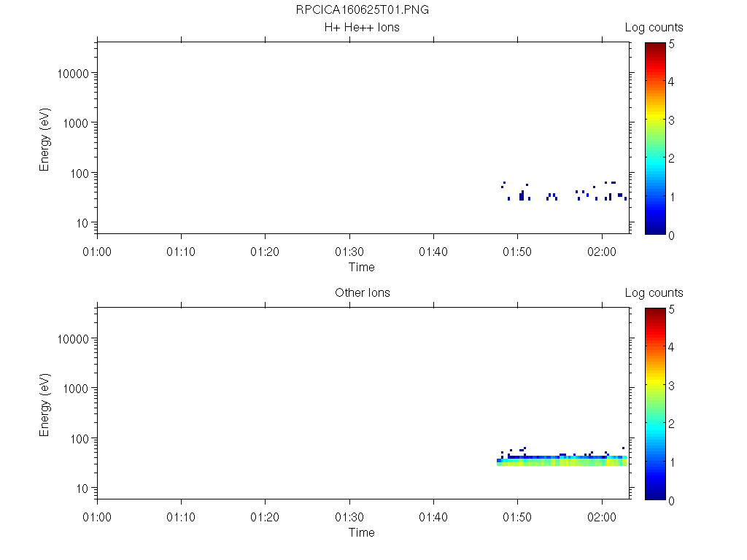Select the 'Other Ions' plot title
The width and height of the screenshot is (747, 560).
tap(362, 293)
